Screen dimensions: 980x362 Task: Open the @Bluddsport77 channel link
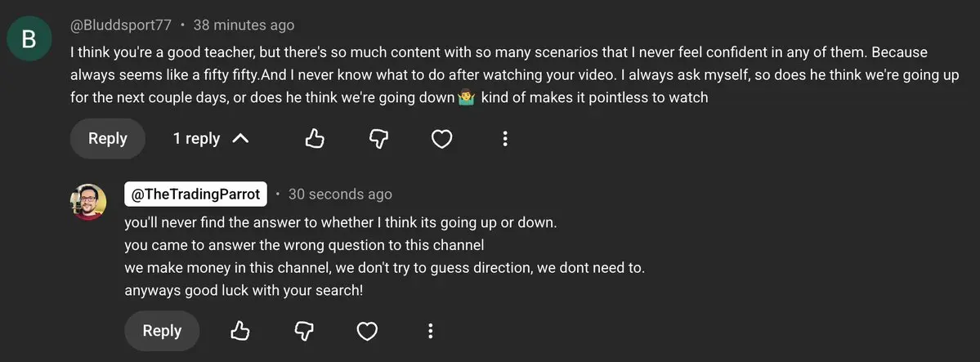click(120, 25)
